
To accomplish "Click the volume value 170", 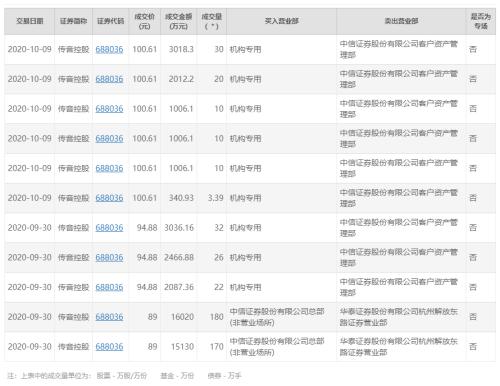I will tap(217, 347).
